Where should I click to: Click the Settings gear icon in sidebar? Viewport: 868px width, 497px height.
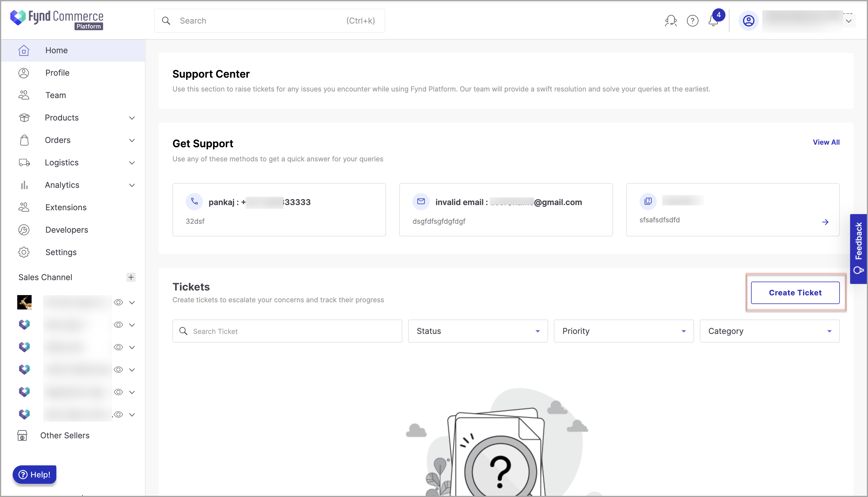(x=24, y=252)
